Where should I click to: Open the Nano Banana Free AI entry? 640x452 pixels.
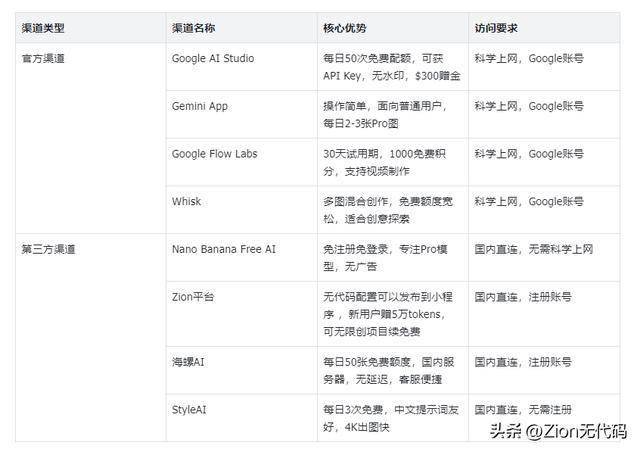(x=223, y=249)
